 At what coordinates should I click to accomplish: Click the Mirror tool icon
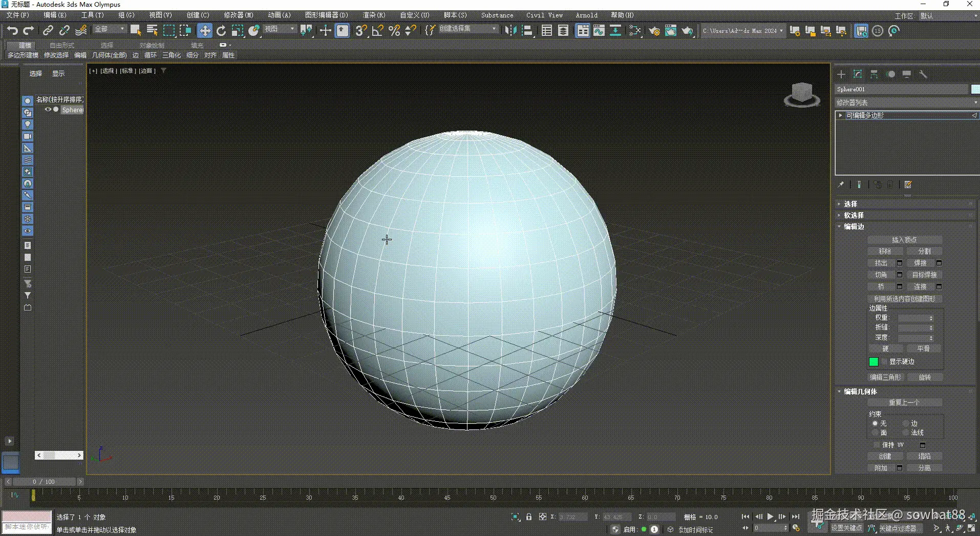(x=510, y=31)
